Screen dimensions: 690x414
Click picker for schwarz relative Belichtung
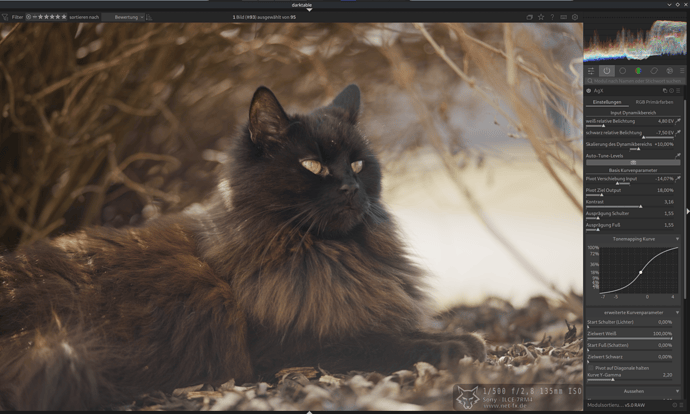(679, 132)
